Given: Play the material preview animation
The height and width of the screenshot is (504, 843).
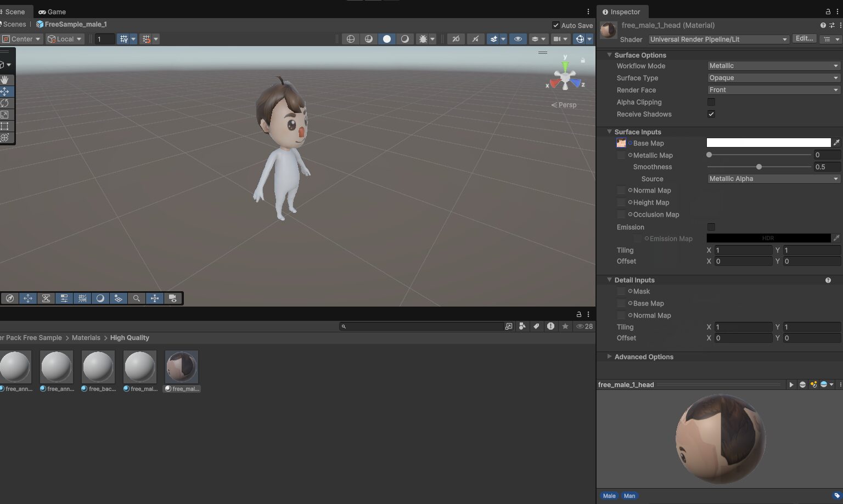Looking at the screenshot, I should (791, 385).
